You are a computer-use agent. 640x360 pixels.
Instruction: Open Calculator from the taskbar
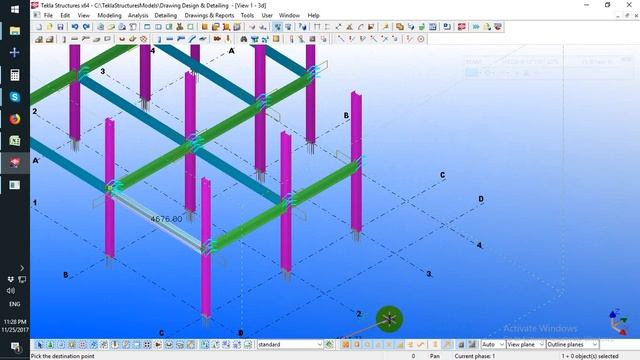(15, 75)
